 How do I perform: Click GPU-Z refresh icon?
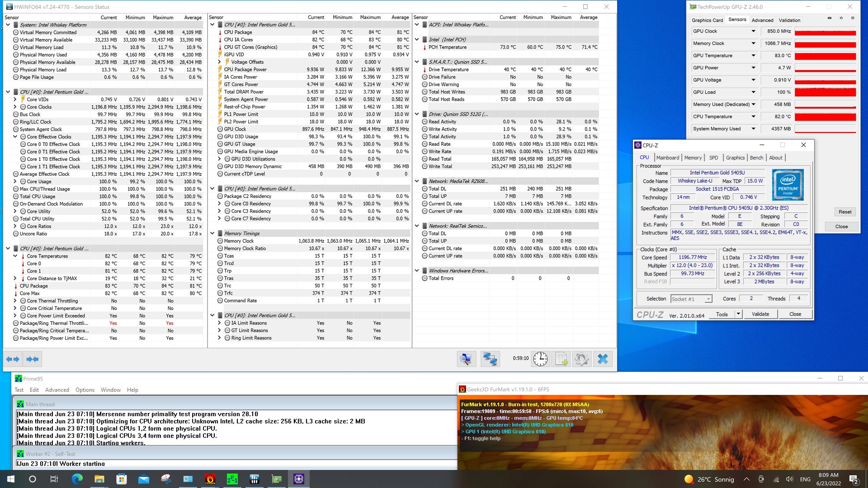pos(841,18)
